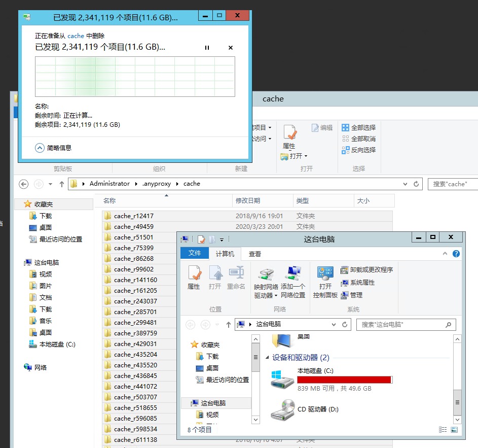The height and width of the screenshot is (448, 478).
Task: Open the 文件 tab in 这台电脑 window
Action: point(195,253)
